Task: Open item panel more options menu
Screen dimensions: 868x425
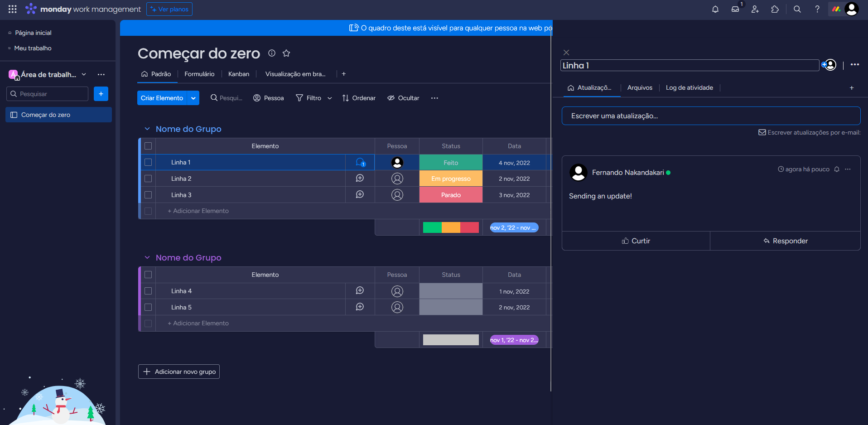Action: pos(855,65)
